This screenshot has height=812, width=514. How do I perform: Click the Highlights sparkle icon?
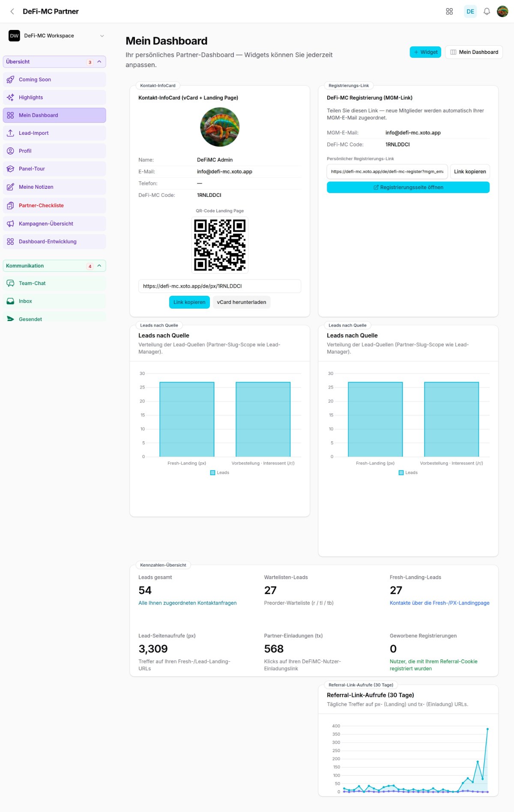coord(10,98)
